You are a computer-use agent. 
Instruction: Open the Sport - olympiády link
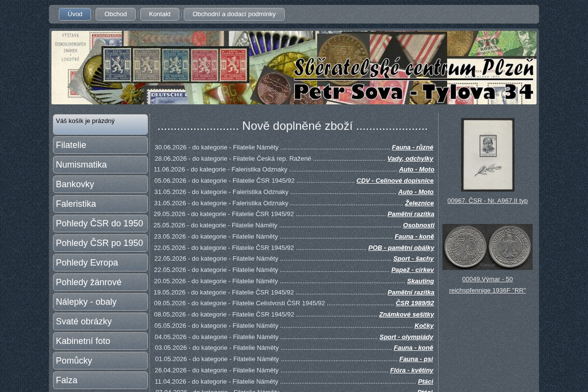point(407,337)
